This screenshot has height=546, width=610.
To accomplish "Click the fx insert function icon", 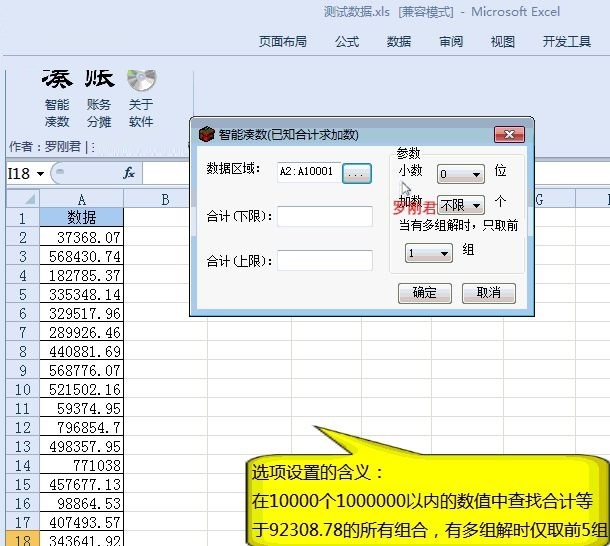I will tap(129, 173).
